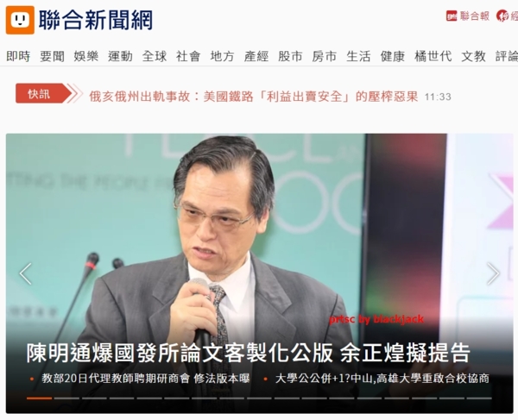Switch to the 健康 tab
The height and width of the screenshot is (420, 518).
coord(393,56)
